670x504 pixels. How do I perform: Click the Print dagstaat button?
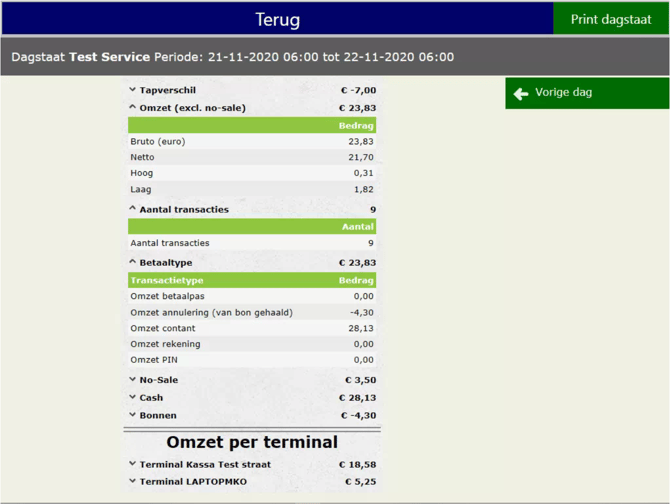[x=611, y=19]
